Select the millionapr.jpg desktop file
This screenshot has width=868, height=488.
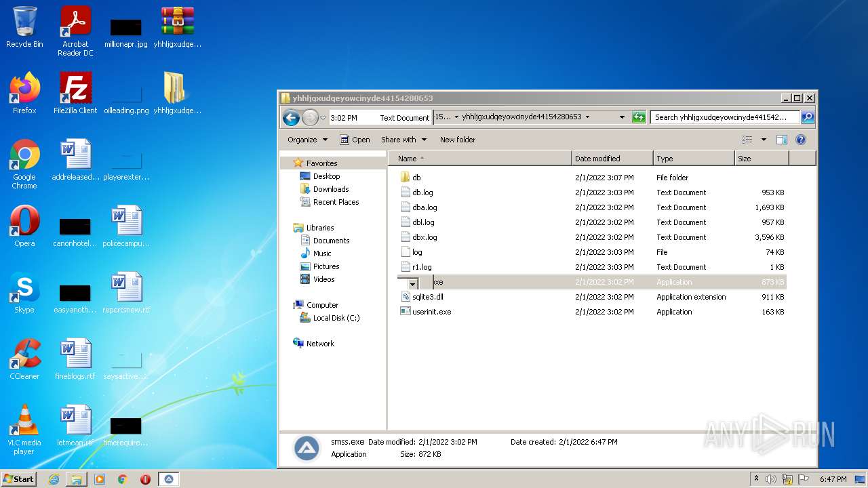(x=126, y=31)
